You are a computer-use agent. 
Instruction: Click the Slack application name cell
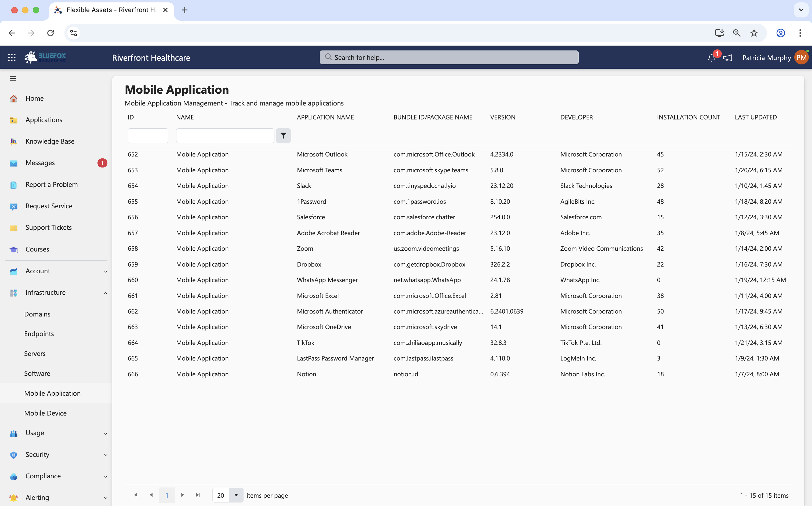(x=304, y=186)
